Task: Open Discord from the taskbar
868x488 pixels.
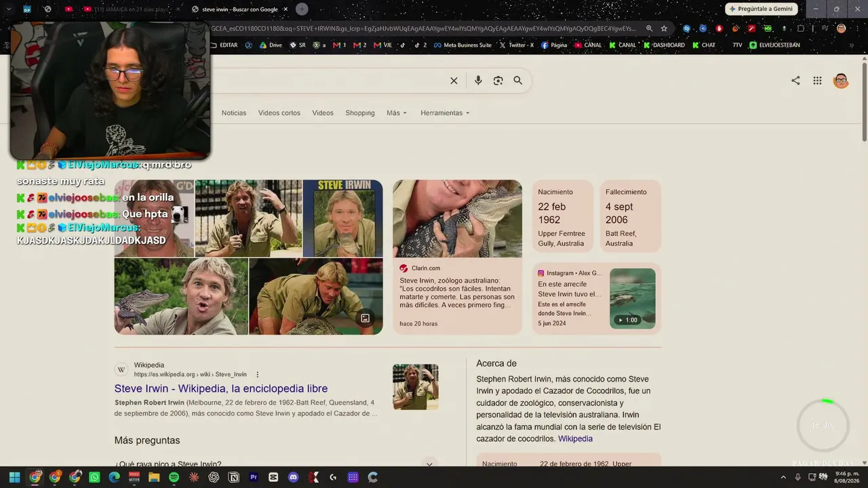Action: pyautogui.click(x=293, y=477)
